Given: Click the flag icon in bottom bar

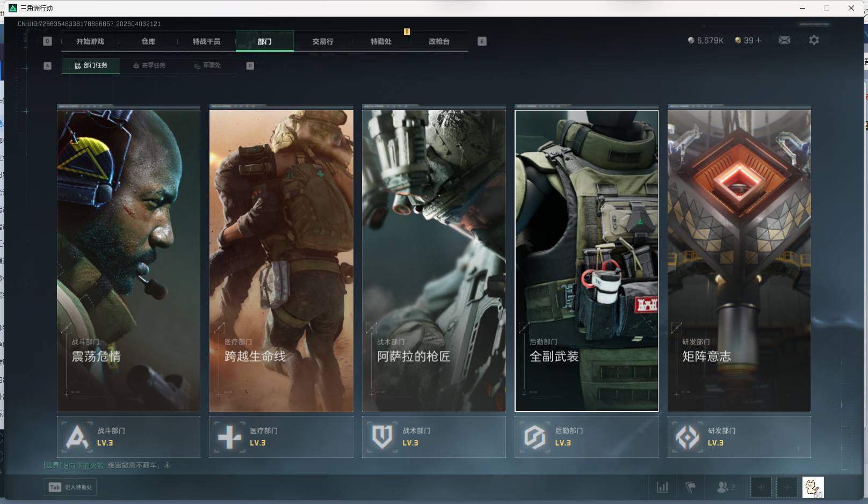Looking at the screenshot, I should (x=691, y=487).
